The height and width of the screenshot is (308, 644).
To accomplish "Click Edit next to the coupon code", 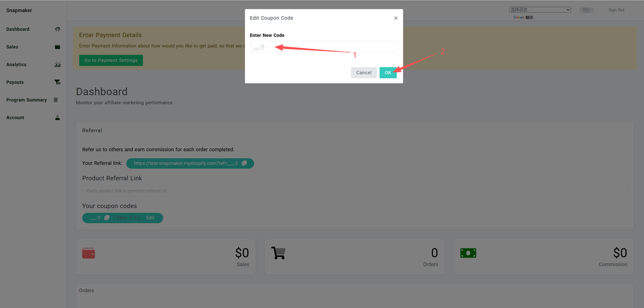I will click(x=150, y=218).
